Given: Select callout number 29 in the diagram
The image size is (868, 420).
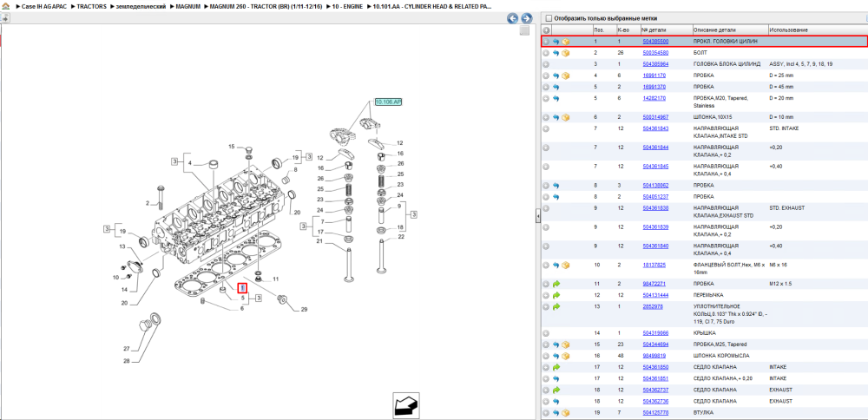Looking at the screenshot, I should (304, 310).
